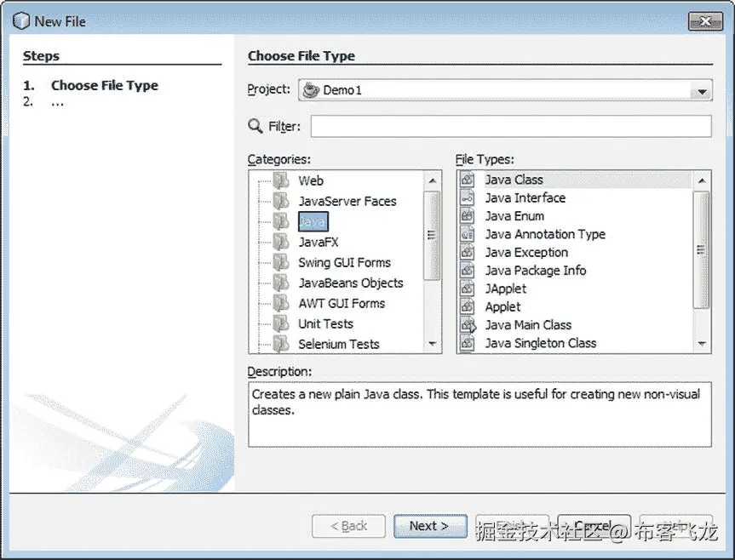Select the JavaBeans Objects category
The width and height of the screenshot is (735, 560).
tap(351, 283)
